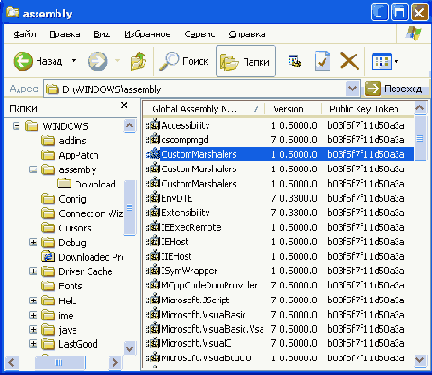Click the address bar path field
This screenshot has width=432, height=375.
coord(195,89)
